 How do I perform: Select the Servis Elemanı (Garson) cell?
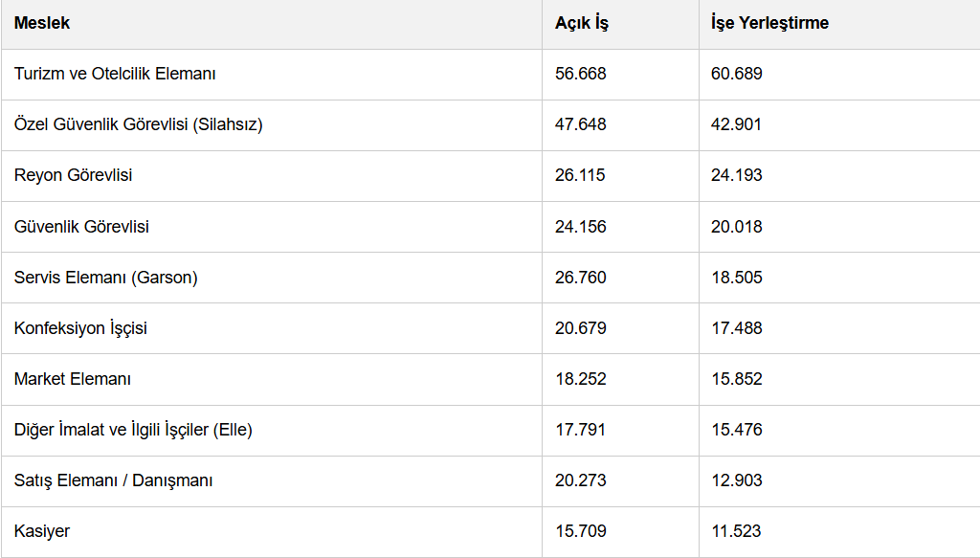pyautogui.click(x=271, y=278)
